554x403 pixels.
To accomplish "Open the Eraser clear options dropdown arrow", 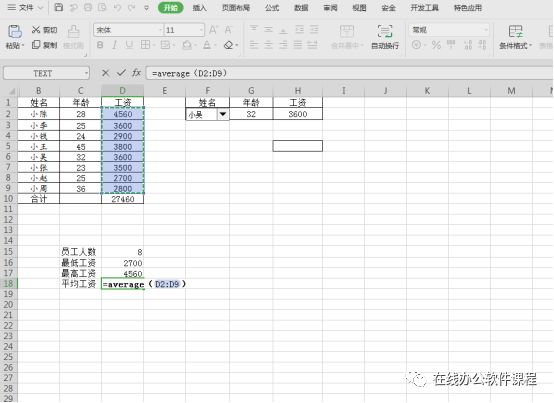I will pos(236,45).
